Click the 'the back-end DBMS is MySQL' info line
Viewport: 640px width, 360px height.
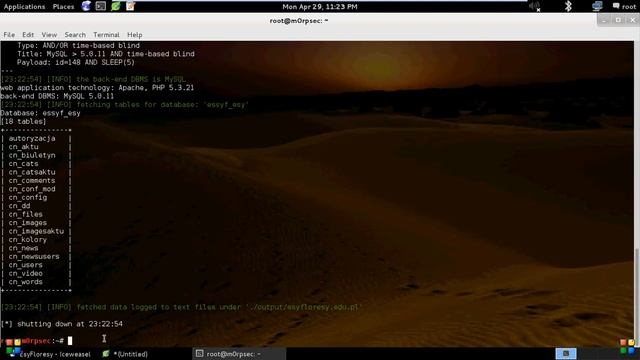93,79
